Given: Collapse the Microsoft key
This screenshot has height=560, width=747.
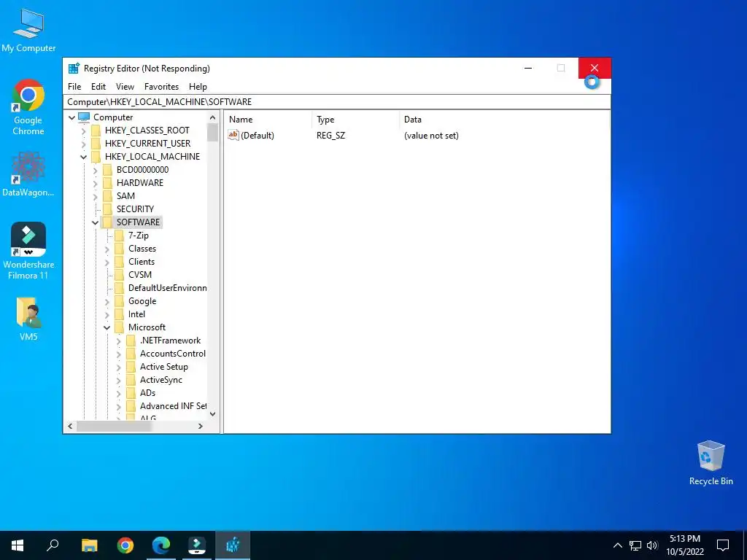Looking at the screenshot, I should [x=107, y=327].
